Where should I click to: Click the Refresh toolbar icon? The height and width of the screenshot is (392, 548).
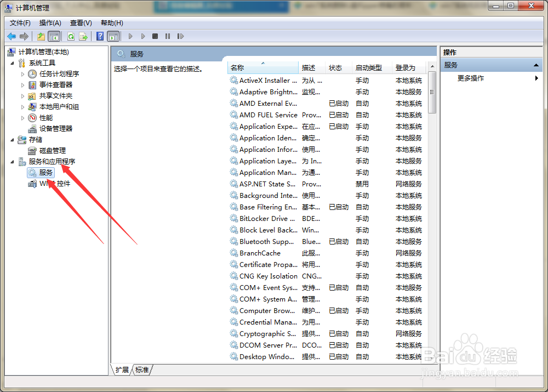coord(71,36)
